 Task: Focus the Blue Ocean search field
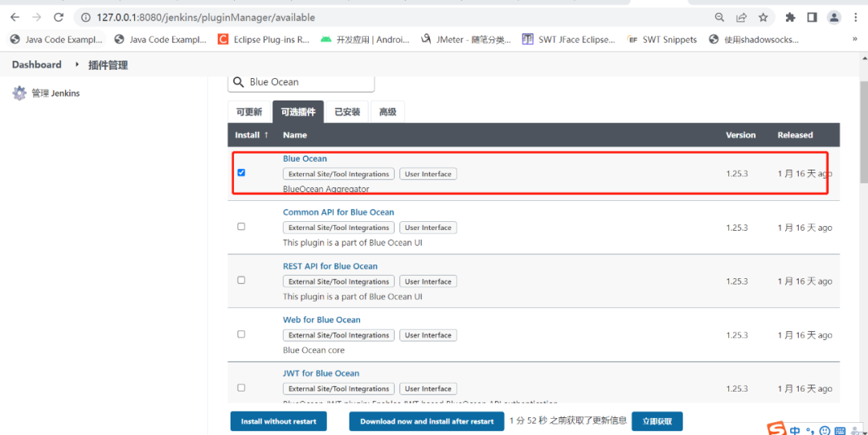pyautogui.click(x=301, y=82)
